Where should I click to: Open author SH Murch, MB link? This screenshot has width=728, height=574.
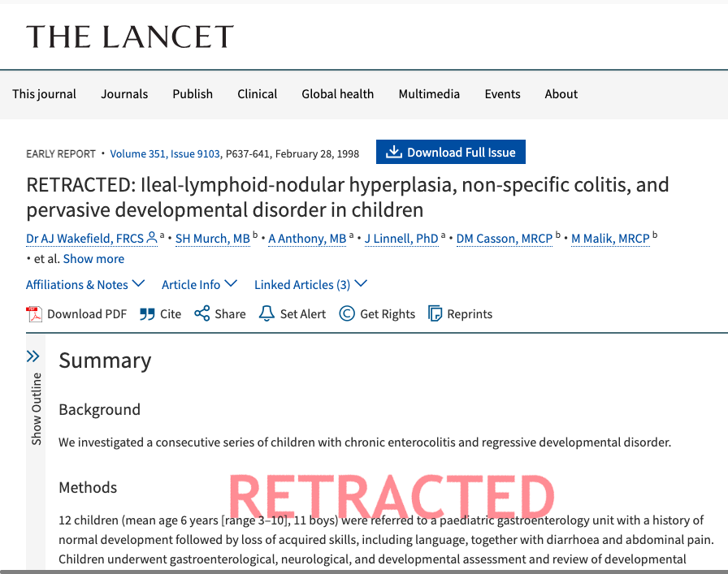(213, 239)
